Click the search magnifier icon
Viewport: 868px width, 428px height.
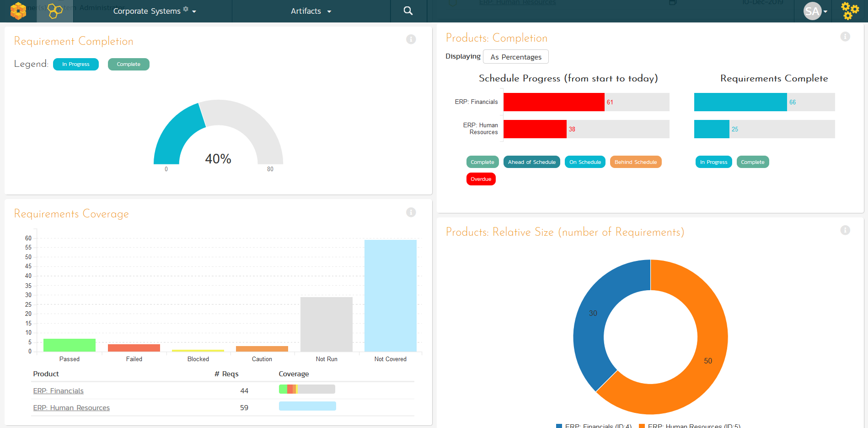(408, 11)
